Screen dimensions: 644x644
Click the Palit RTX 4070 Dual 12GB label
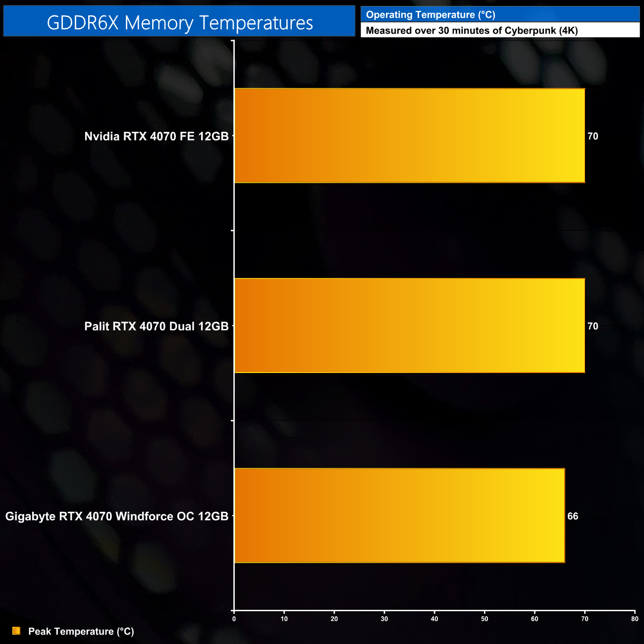tap(157, 326)
